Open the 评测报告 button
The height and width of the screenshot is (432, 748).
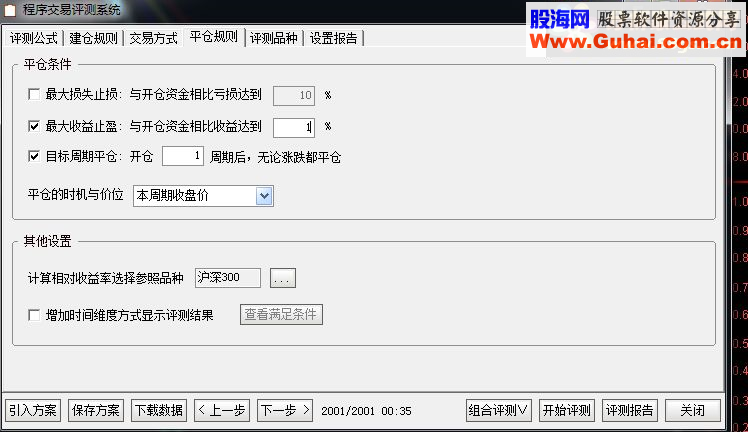tap(630, 411)
